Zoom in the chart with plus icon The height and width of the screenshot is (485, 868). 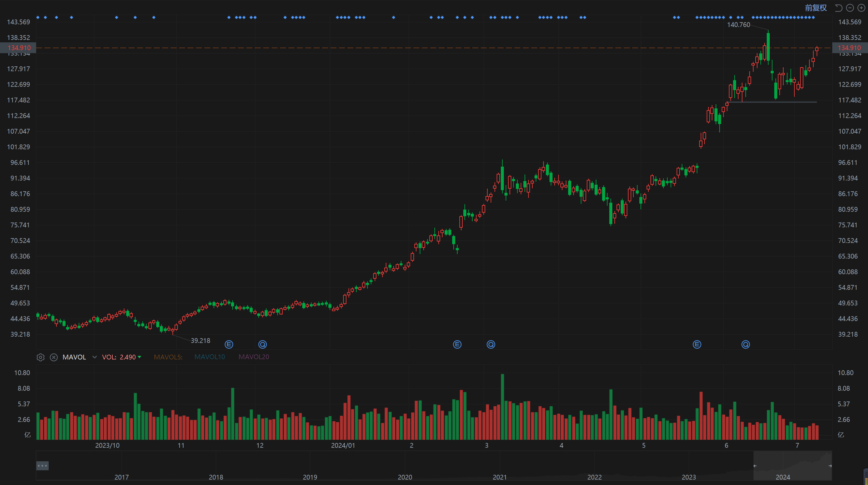click(x=861, y=8)
